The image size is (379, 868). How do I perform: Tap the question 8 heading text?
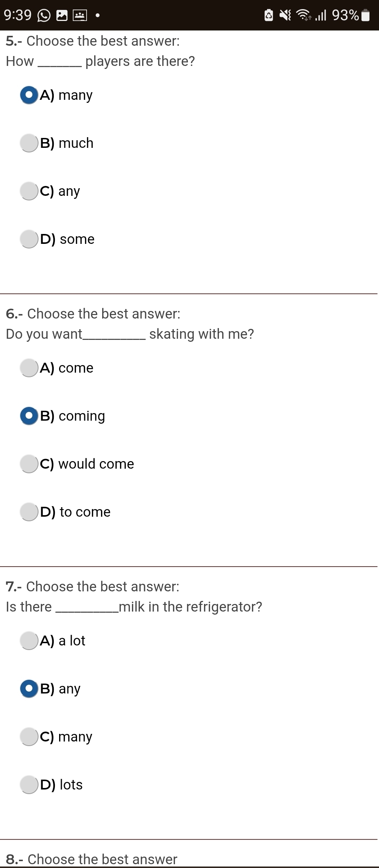92,859
